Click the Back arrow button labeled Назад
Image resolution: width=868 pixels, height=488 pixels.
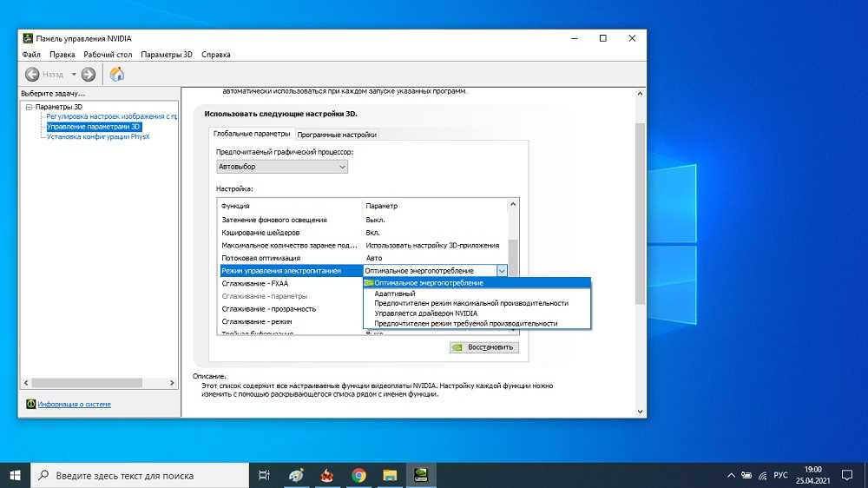pyautogui.click(x=45, y=74)
